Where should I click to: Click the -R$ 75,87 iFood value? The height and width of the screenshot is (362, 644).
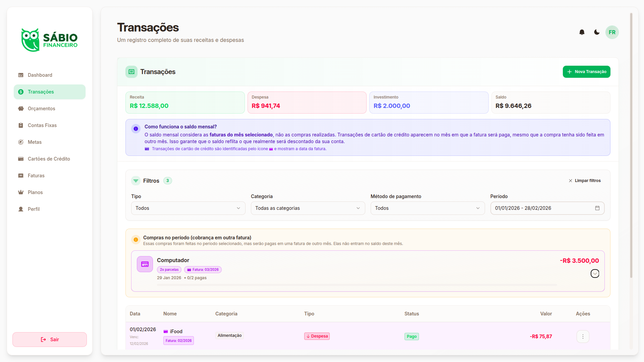tap(541, 337)
